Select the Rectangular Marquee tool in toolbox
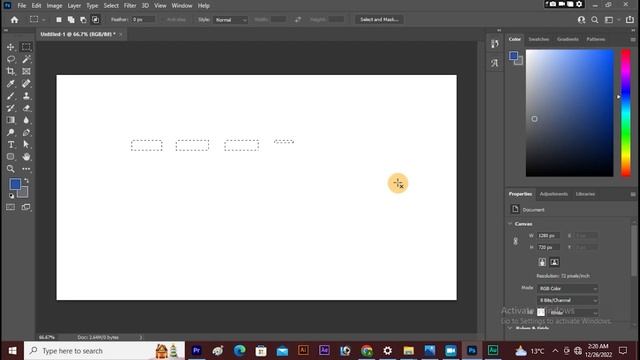This screenshot has width=640, height=360. 26,47
